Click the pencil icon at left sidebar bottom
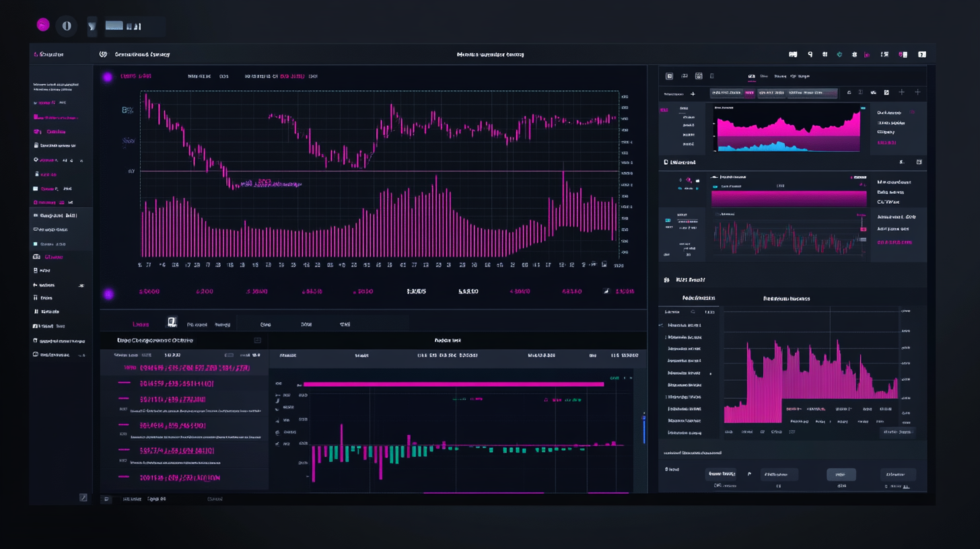Viewport: 980px width, 549px height. coord(83,497)
